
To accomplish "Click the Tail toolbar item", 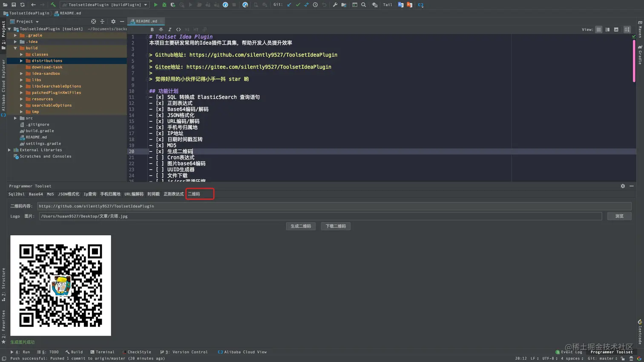I will (x=388, y=5).
